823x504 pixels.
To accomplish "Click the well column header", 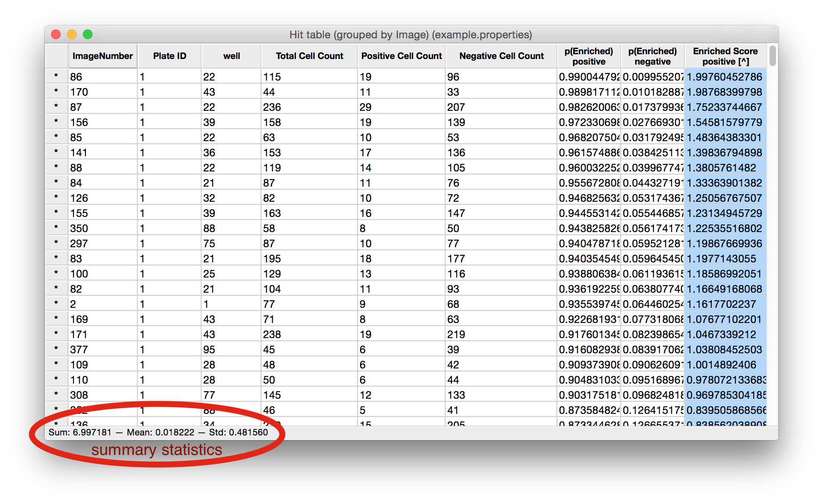I will point(231,56).
